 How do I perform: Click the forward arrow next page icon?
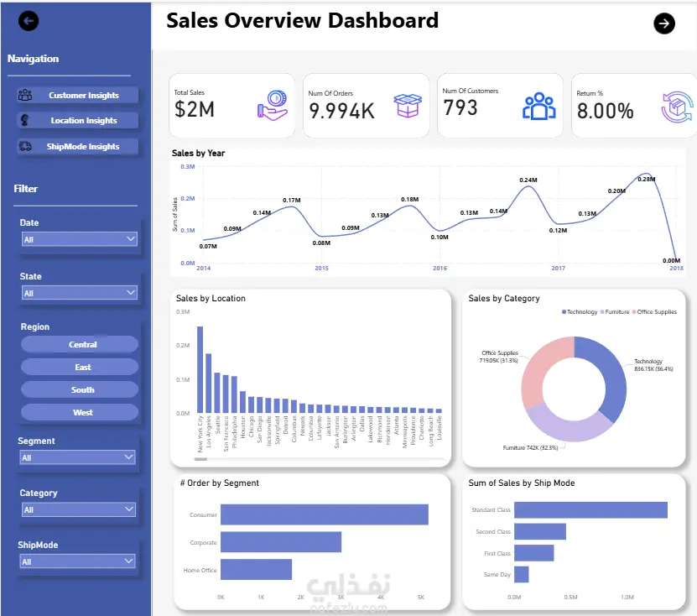pos(664,23)
